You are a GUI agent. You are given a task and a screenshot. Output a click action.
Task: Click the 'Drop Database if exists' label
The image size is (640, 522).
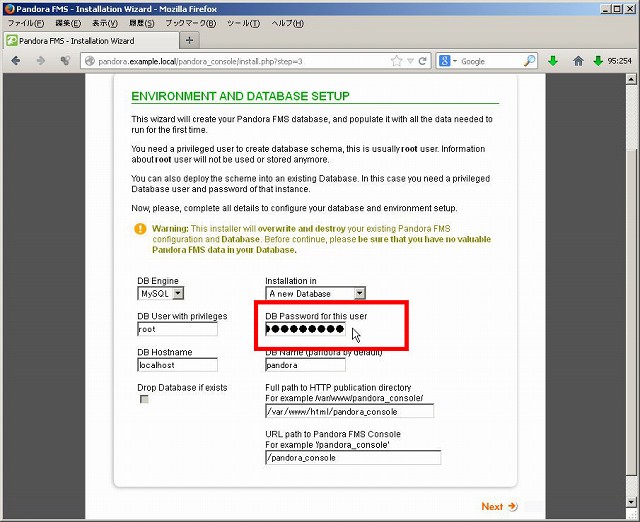click(182, 388)
